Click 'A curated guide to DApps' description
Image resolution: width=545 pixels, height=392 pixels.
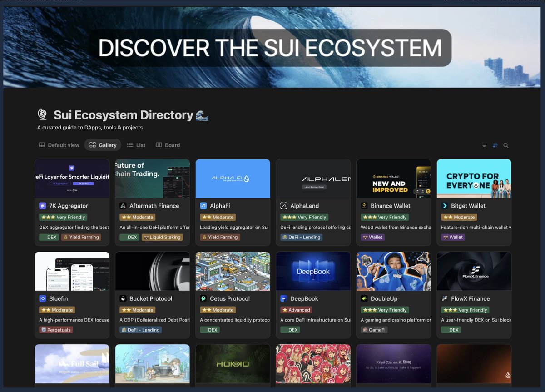point(90,128)
